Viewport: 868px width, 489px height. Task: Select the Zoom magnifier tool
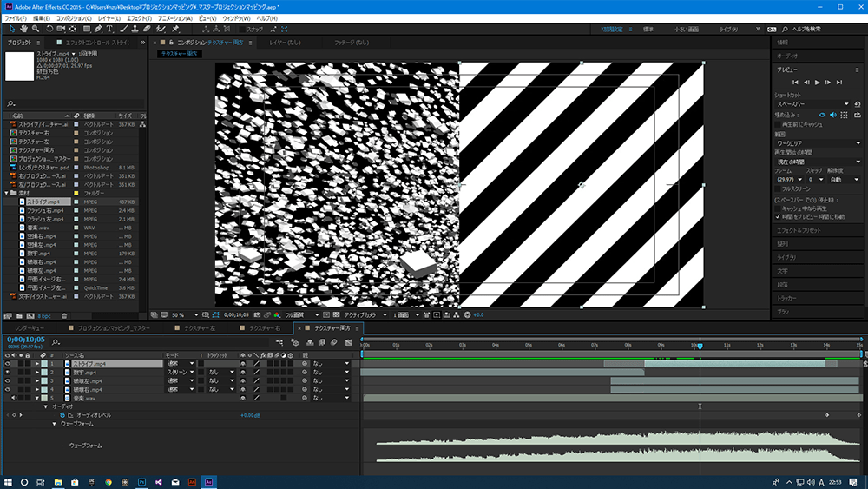pos(36,29)
